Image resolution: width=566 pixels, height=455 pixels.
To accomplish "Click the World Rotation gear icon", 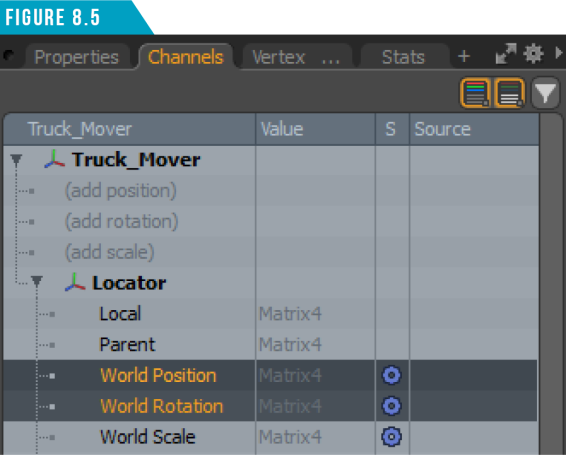I will 392,406.
